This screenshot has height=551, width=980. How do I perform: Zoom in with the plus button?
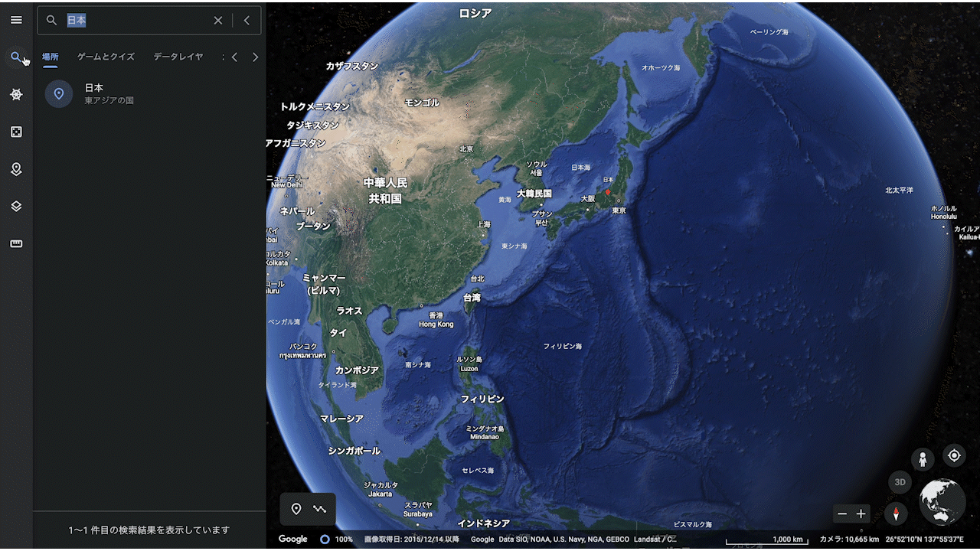(861, 514)
